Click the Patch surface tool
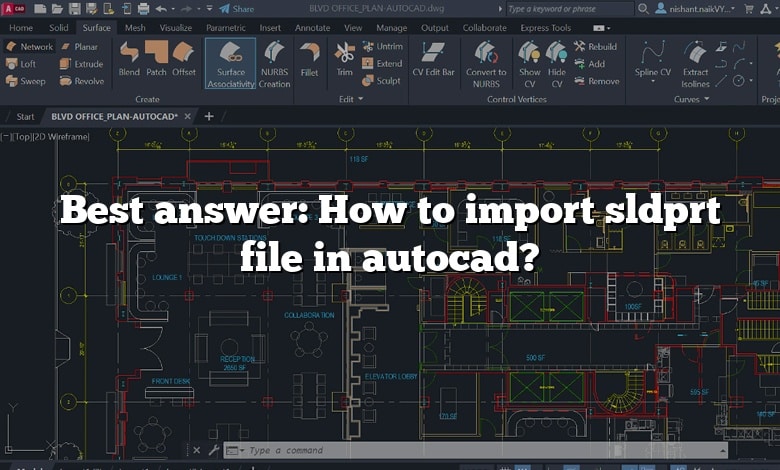 pyautogui.click(x=156, y=59)
